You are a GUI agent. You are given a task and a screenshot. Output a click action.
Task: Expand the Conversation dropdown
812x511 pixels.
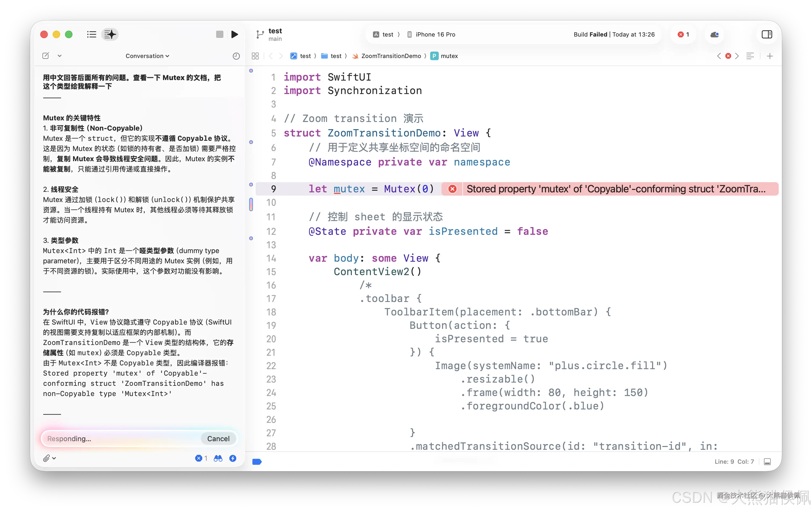click(x=147, y=56)
